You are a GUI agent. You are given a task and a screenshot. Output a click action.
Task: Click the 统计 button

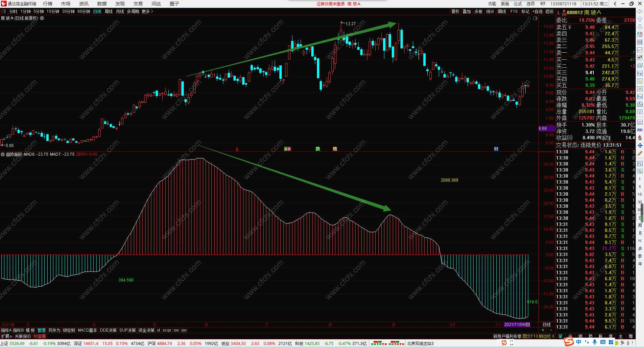click(490, 11)
